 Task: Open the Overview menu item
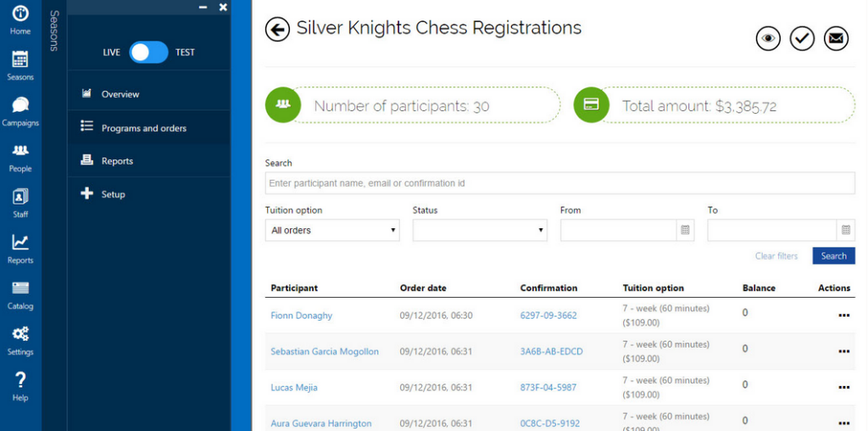(148, 94)
